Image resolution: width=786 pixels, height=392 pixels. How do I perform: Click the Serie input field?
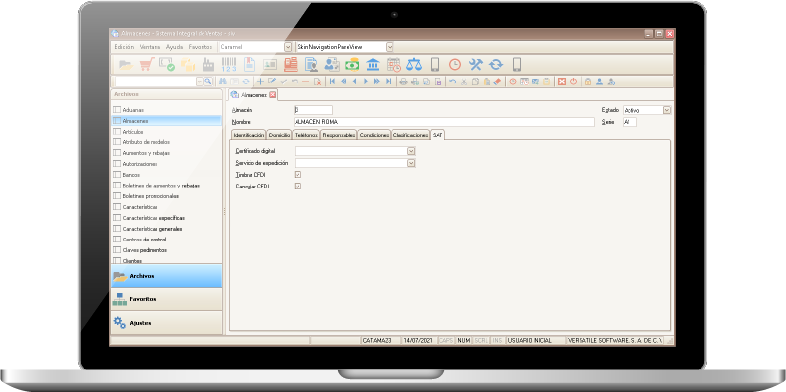tap(630, 122)
